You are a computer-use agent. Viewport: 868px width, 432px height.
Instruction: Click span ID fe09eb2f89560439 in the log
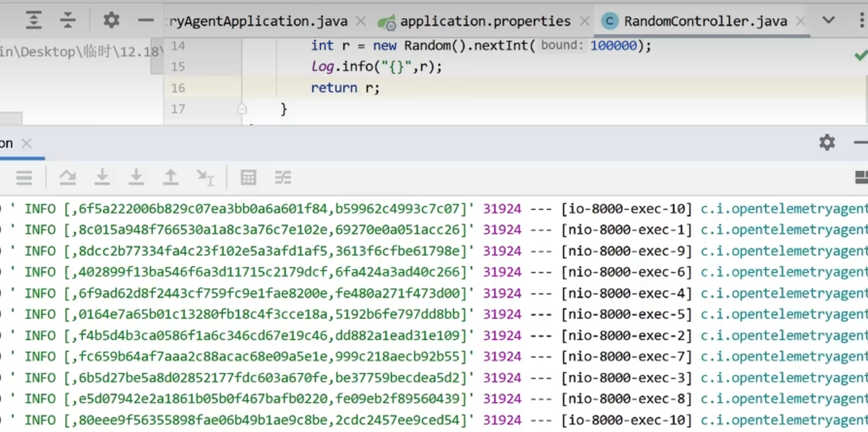(x=398, y=399)
